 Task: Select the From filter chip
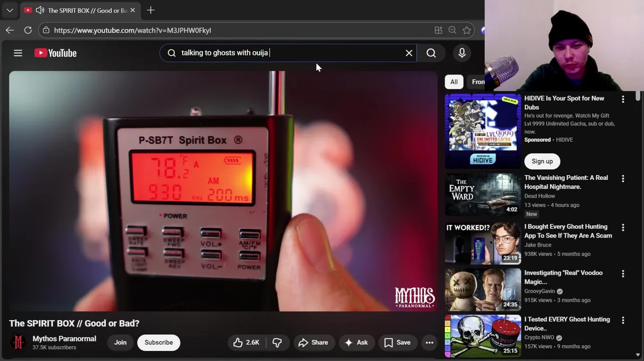[x=478, y=82]
